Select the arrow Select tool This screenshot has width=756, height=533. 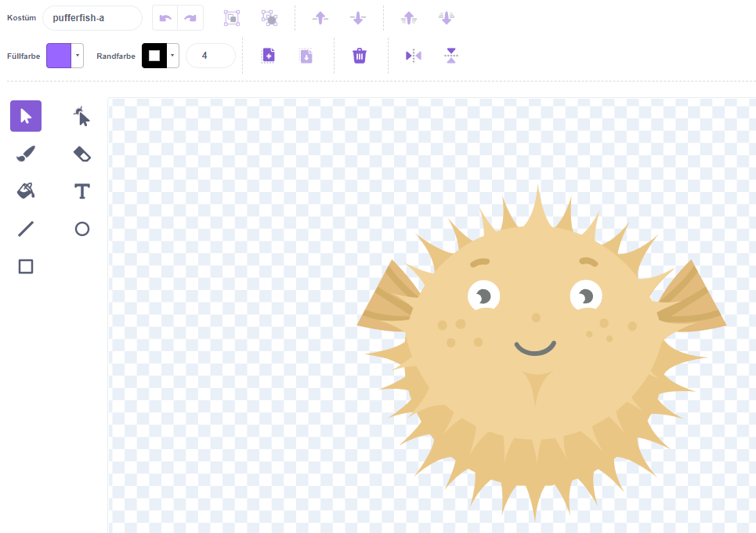coord(26,116)
